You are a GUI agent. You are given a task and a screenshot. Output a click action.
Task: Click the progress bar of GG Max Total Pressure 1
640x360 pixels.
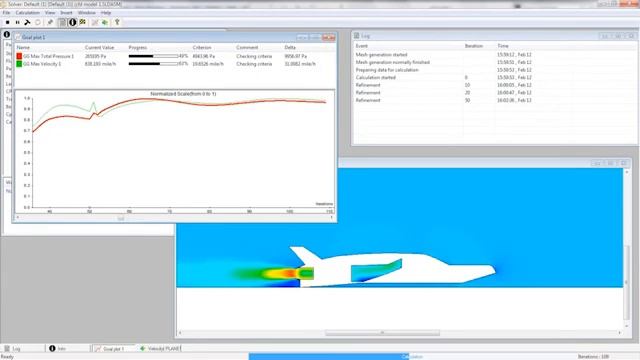153,56
